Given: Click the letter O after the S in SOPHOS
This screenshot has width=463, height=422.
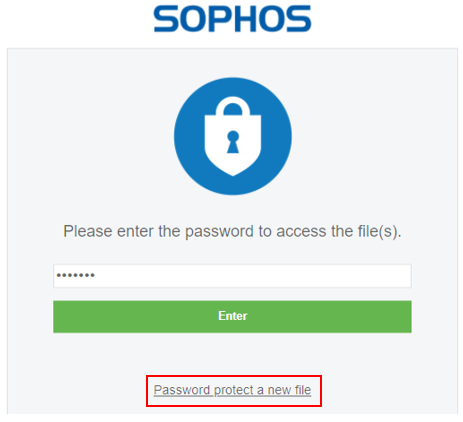Looking at the screenshot, I should 195,19.
